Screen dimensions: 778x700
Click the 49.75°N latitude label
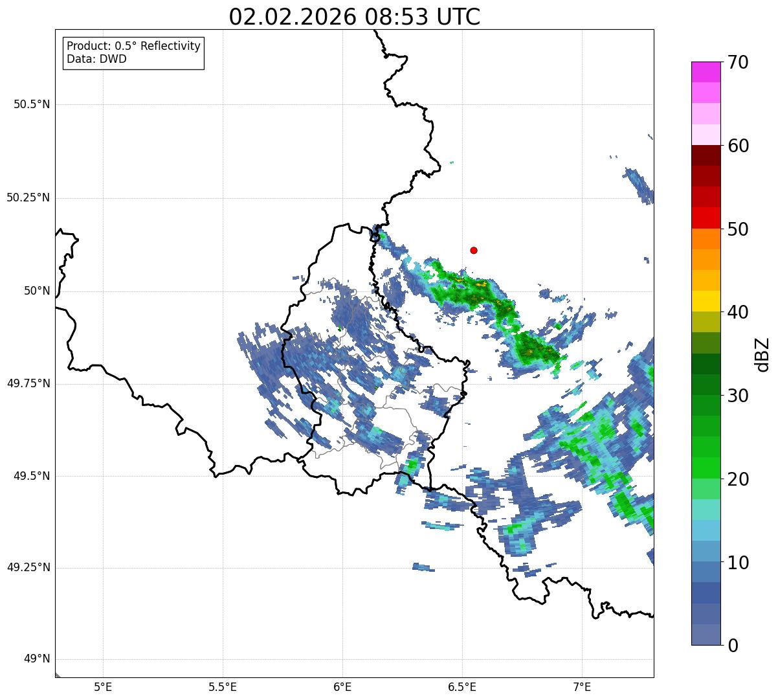(x=28, y=383)
